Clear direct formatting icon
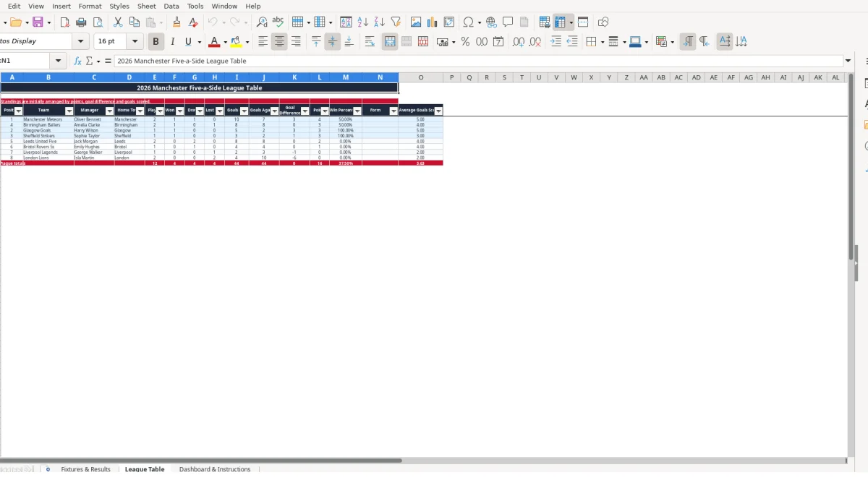Image resolution: width=868 pixels, height=488 pixels. (192, 22)
